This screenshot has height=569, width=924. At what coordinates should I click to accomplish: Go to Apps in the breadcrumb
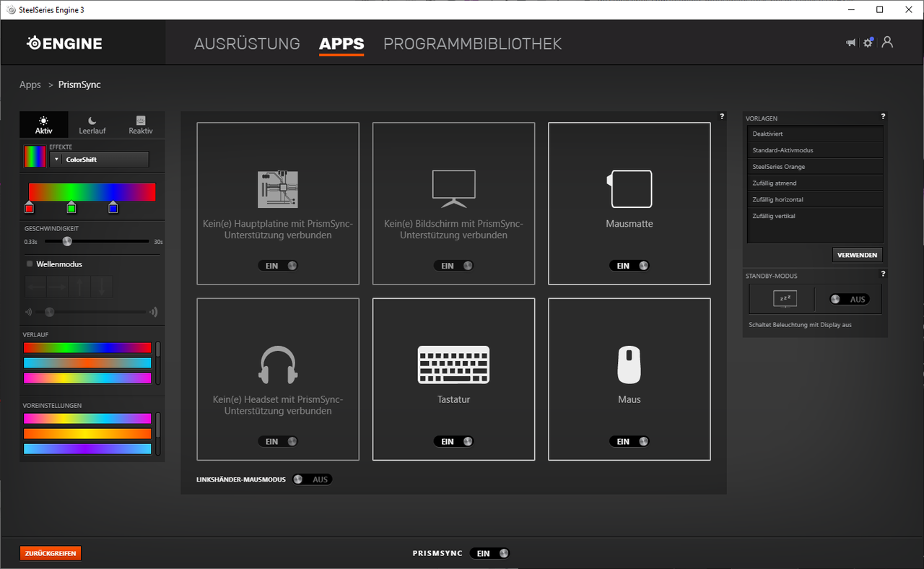30,84
